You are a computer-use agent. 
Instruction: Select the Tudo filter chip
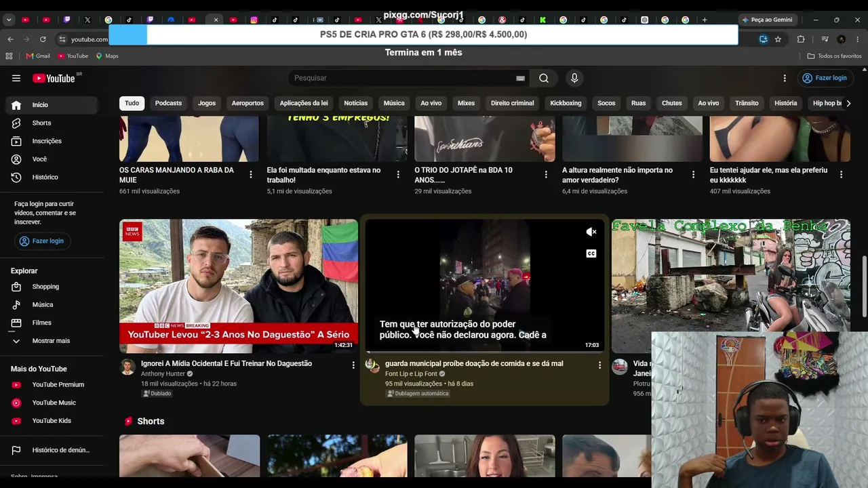tap(132, 103)
